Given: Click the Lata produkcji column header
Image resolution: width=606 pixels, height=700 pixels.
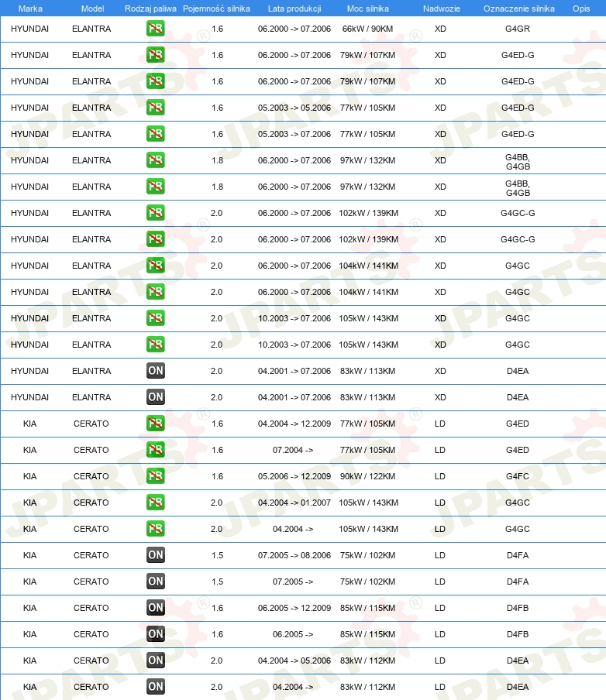Looking at the screenshot, I should [x=294, y=9].
